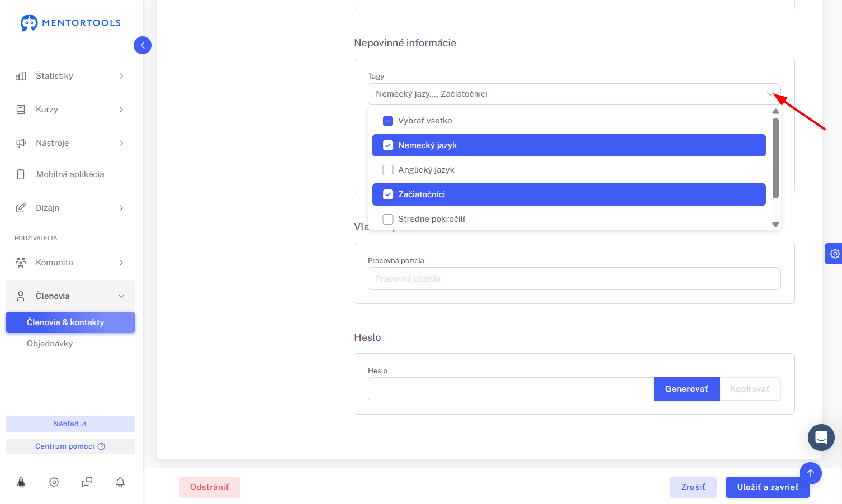Close the Tagy dropdown via its chevron
Viewport: 842px width, 504px height.
[x=770, y=94]
